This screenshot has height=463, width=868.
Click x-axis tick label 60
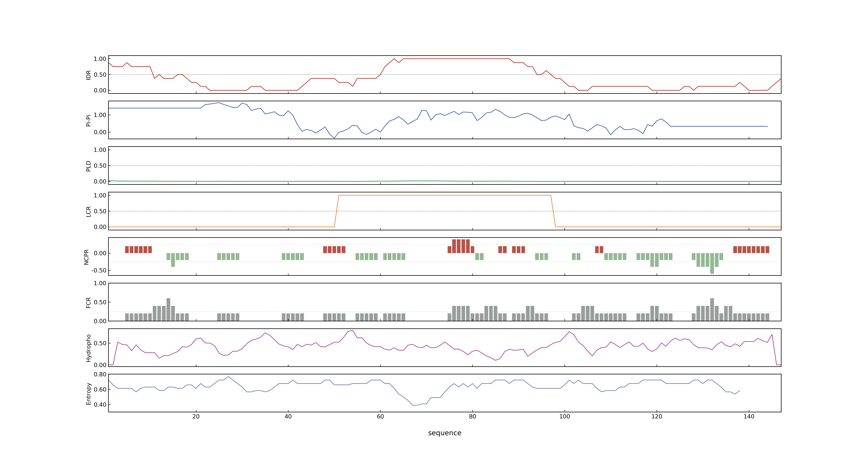(x=380, y=416)
